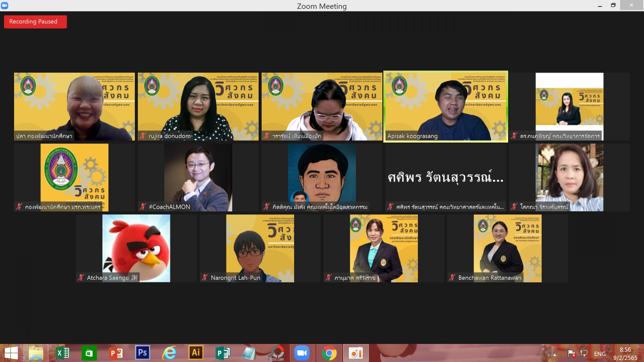This screenshot has width=644, height=362.
Task: Click the Narongrit Lah-Pun name label
Action: [235, 278]
